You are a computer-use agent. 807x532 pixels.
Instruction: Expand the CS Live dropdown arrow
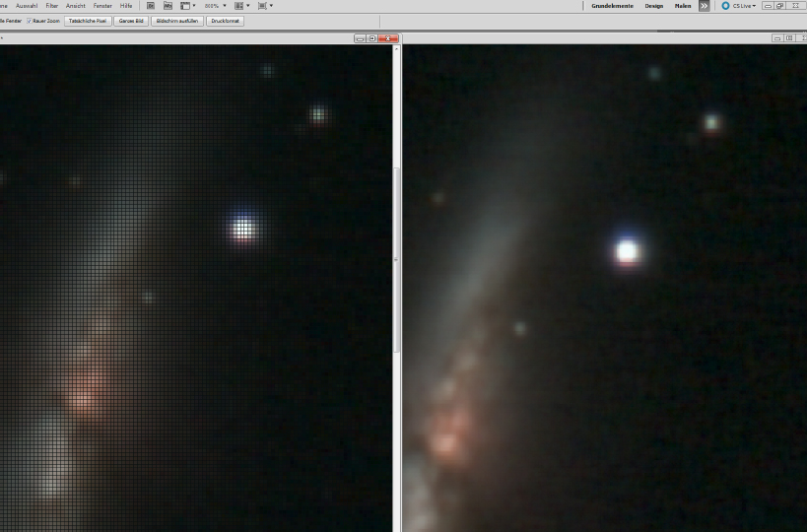coord(756,6)
